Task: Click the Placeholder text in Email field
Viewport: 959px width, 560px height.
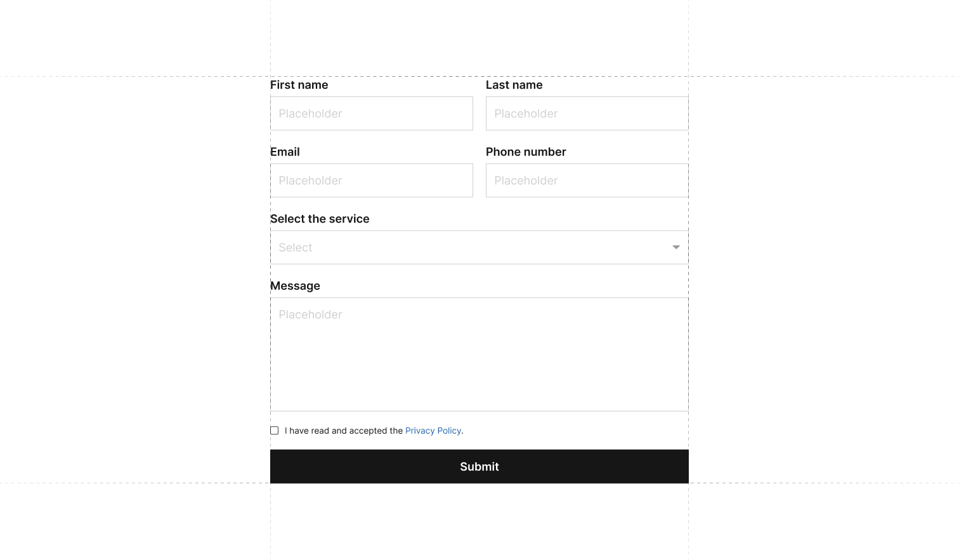Action: point(310,181)
